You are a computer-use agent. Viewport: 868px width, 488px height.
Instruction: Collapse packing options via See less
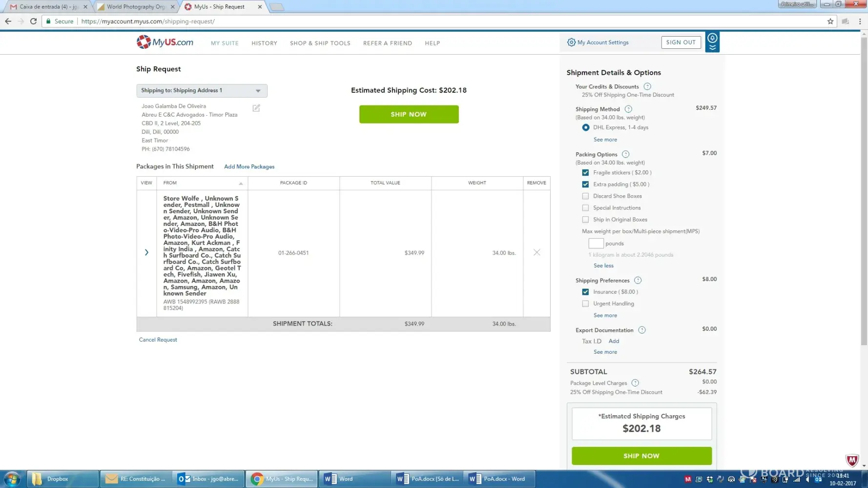[603, 265]
